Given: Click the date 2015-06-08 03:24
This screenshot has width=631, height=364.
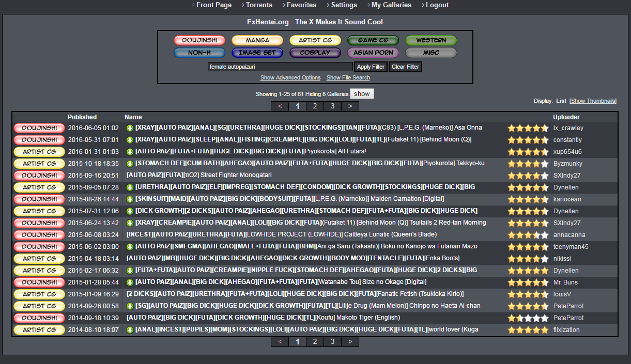Looking at the screenshot, I should click(x=94, y=235).
